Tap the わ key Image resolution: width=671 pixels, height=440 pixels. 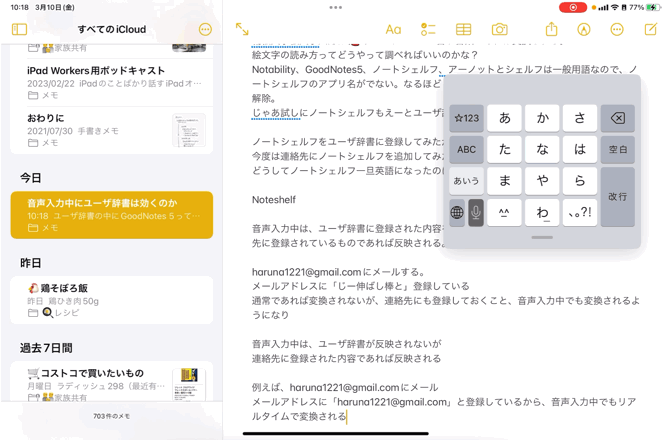pyautogui.click(x=542, y=212)
